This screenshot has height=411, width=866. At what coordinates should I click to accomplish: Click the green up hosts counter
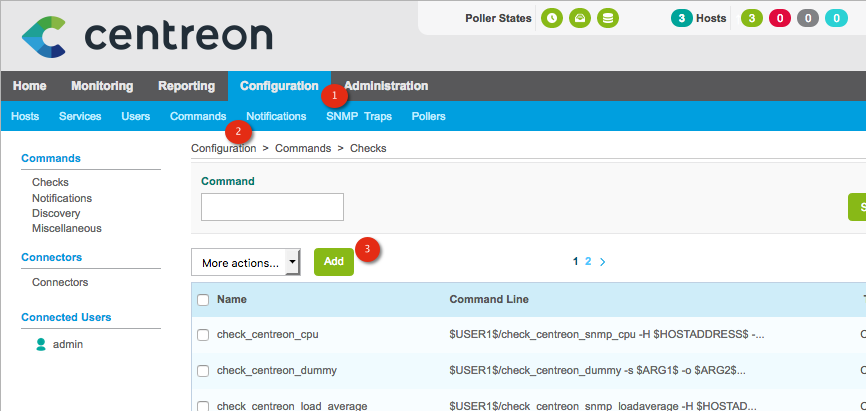pos(751,18)
